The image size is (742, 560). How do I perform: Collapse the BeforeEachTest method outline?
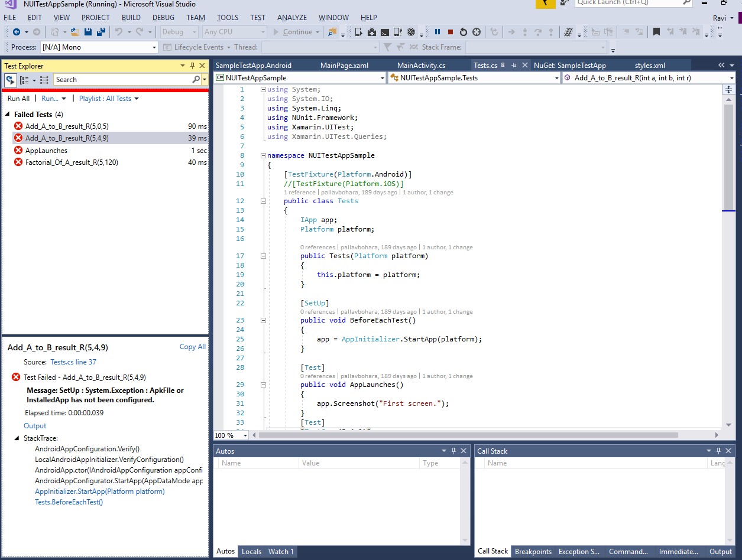263,320
